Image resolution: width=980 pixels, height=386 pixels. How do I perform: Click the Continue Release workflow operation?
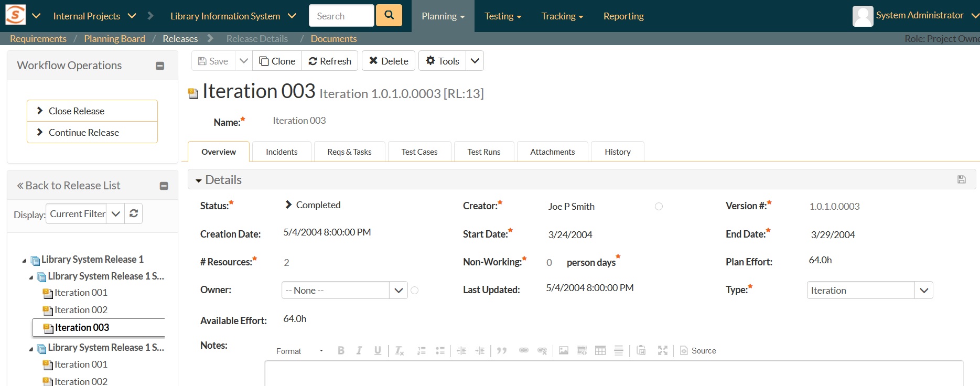[x=92, y=132]
